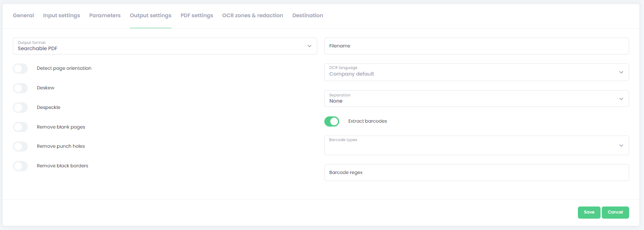Switch to OCR zones & redaction tab
Screen dimensions: 644x230
coord(253,15)
